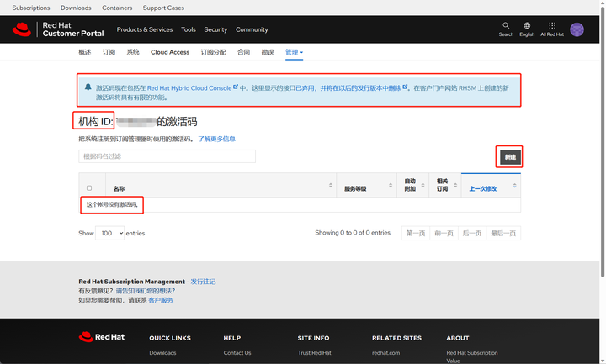Screen dimensions: 606x364
Task: Toggle the select-all checkbox in table header
Action: [x=89, y=188]
